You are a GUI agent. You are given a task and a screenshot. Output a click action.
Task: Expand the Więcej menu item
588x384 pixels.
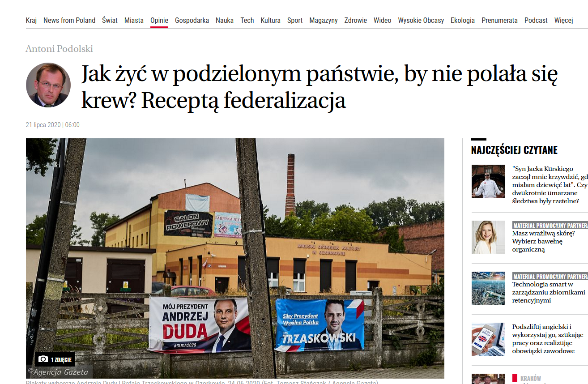pyautogui.click(x=564, y=20)
